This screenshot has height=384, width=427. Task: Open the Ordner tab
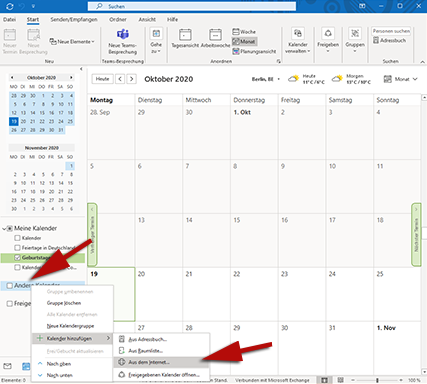pyautogui.click(x=118, y=20)
